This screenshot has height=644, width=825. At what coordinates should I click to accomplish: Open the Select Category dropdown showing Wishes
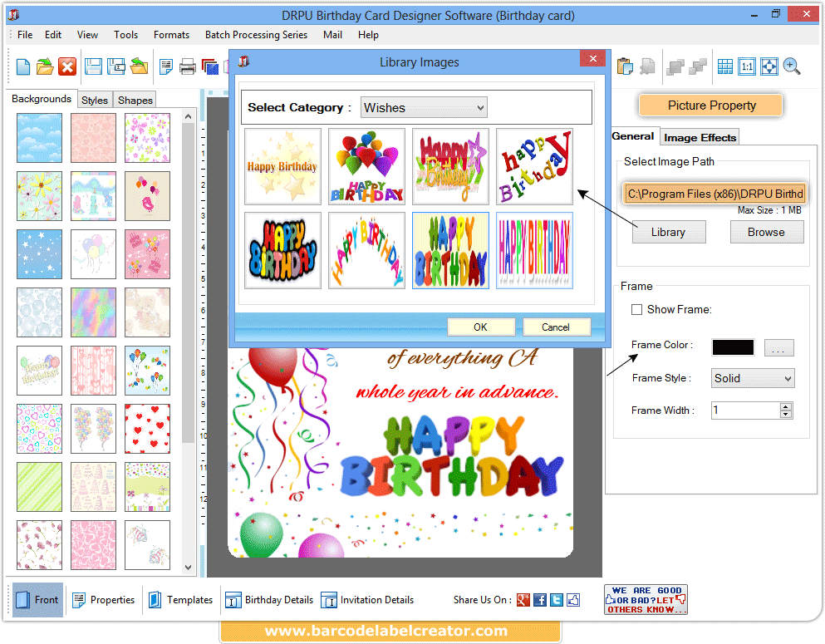[x=424, y=107]
